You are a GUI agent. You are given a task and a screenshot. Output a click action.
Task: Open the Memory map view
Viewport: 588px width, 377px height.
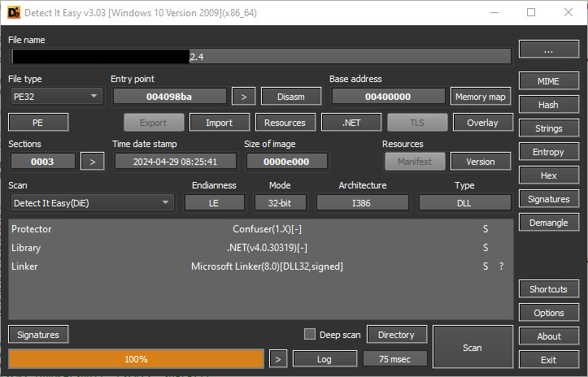click(x=481, y=97)
